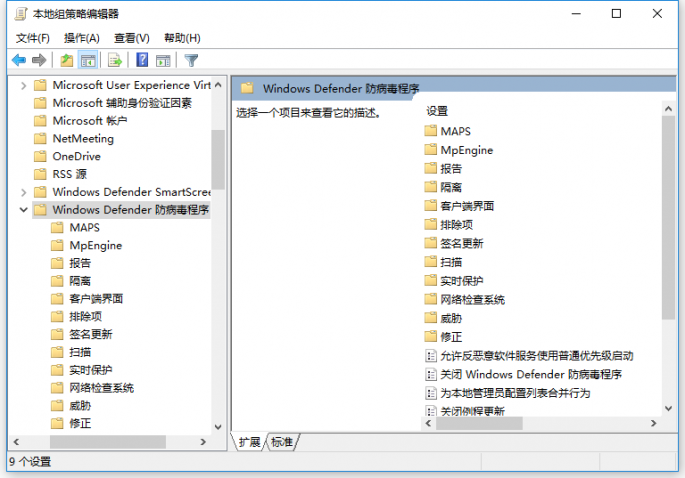Select MpEngine subfolder in left tree
This screenshot has width=685, height=478.
[x=96, y=246]
